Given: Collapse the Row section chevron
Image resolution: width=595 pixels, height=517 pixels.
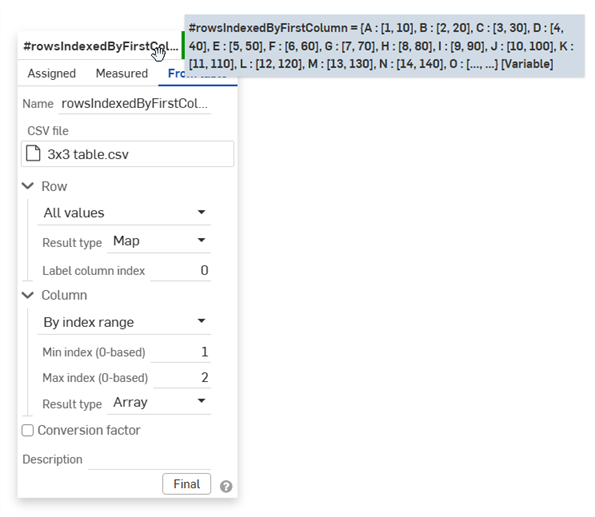Looking at the screenshot, I should pos(28,186).
